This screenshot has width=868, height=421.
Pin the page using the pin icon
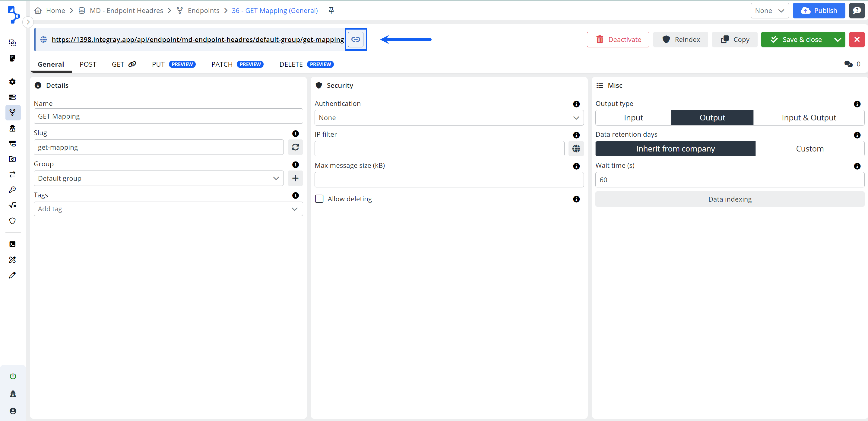(331, 11)
